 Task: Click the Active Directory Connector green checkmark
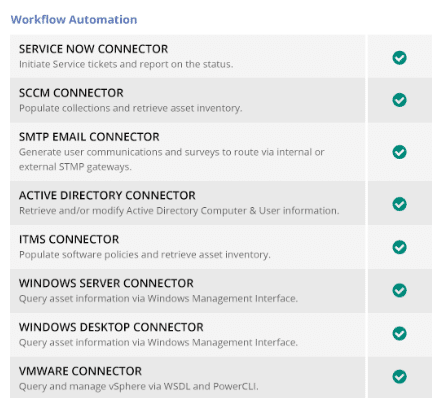[399, 204]
